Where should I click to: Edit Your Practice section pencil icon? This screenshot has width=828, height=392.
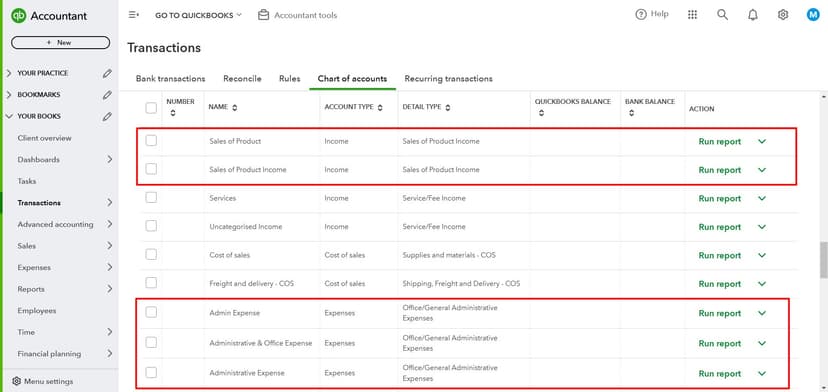pos(107,73)
